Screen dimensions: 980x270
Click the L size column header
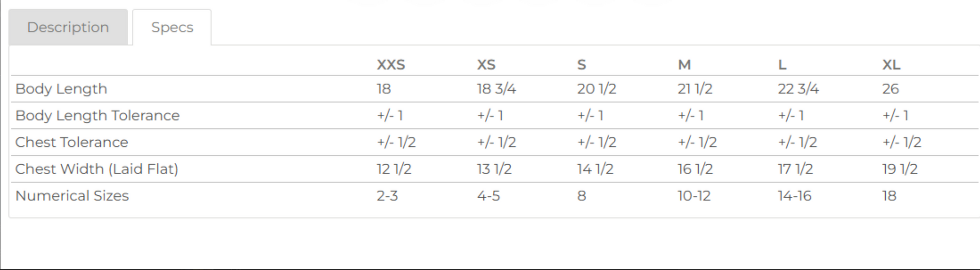[x=782, y=65]
